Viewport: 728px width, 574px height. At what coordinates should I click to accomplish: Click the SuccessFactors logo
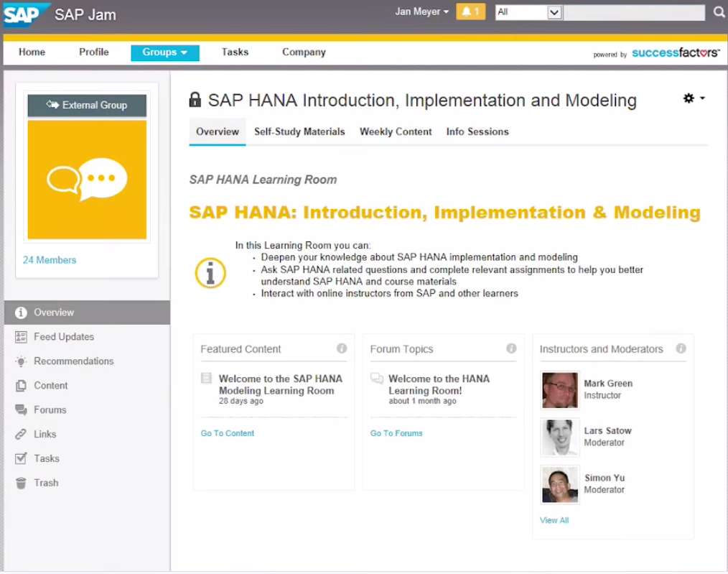676,53
